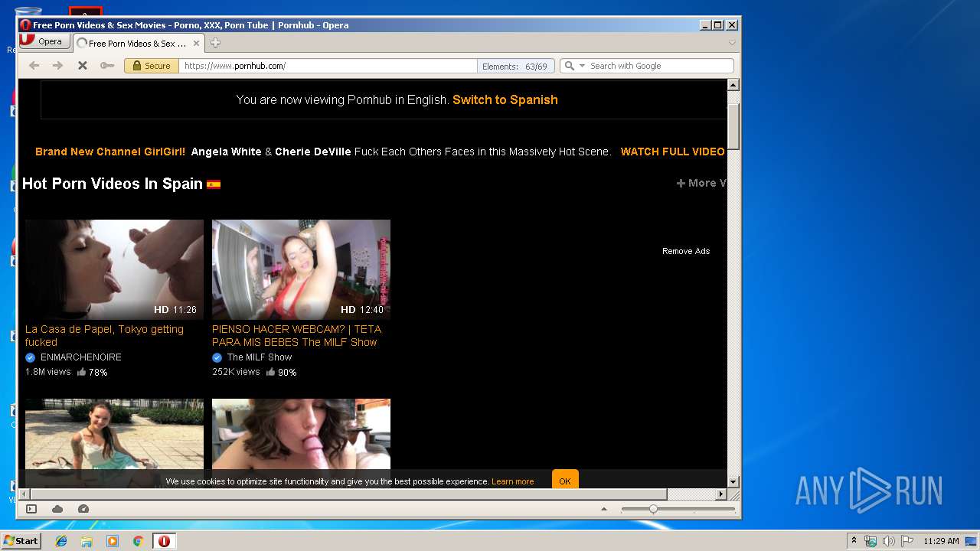The height and width of the screenshot is (551, 980).
Task: Launch Internet Explorer from the taskbar
Action: click(61, 541)
